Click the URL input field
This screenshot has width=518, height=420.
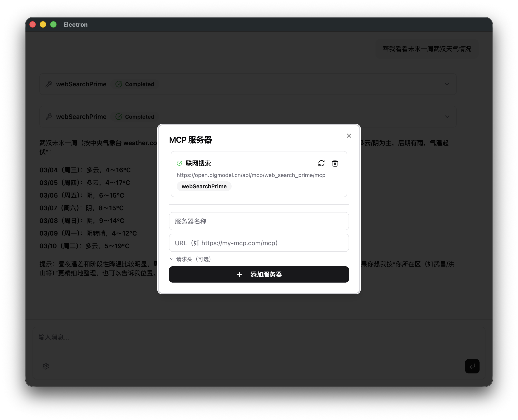pos(259,243)
